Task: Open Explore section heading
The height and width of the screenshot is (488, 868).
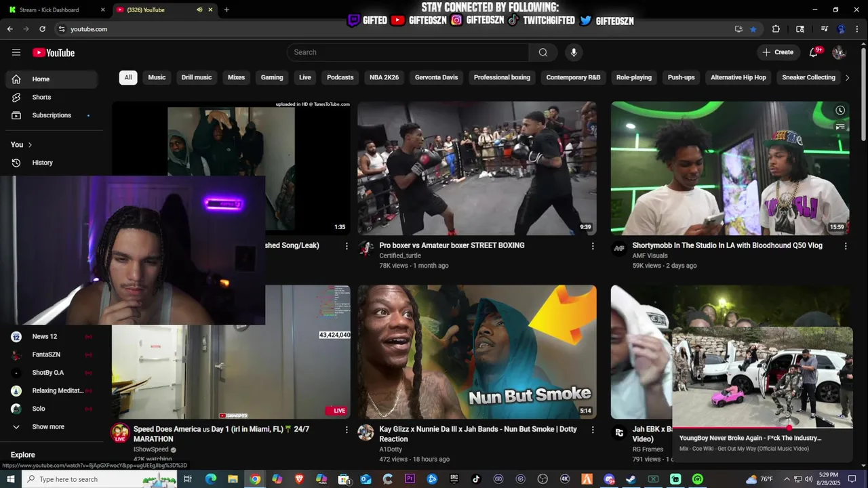Action: (x=23, y=455)
